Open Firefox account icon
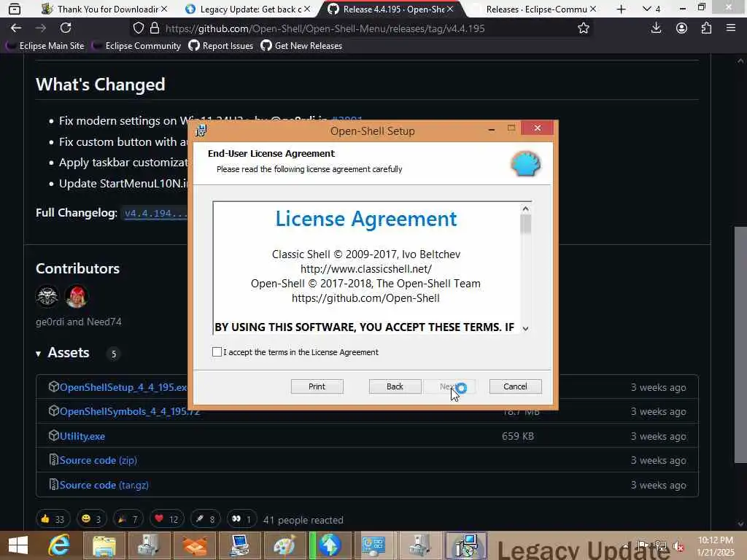Image resolution: width=747 pixels, height=560 pixels. (x=681, y=28)
